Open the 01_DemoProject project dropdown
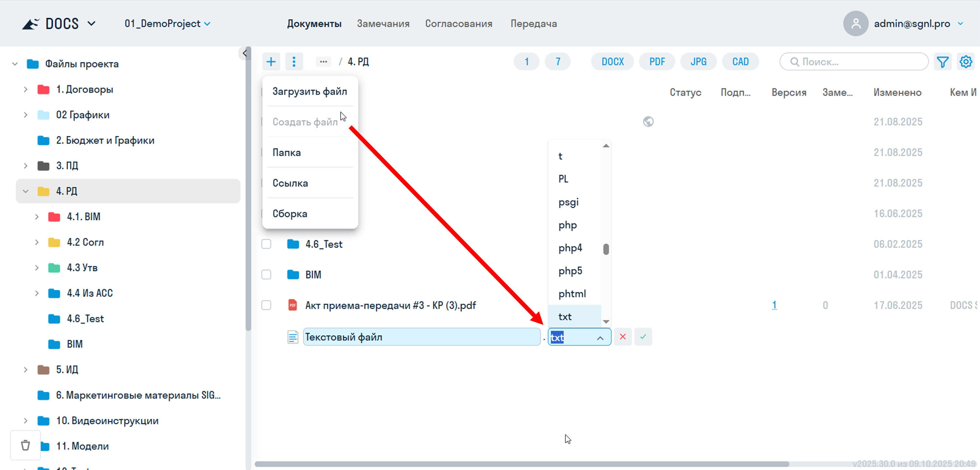The width and height of the screenshot is (980, 470). click(167, 23)
